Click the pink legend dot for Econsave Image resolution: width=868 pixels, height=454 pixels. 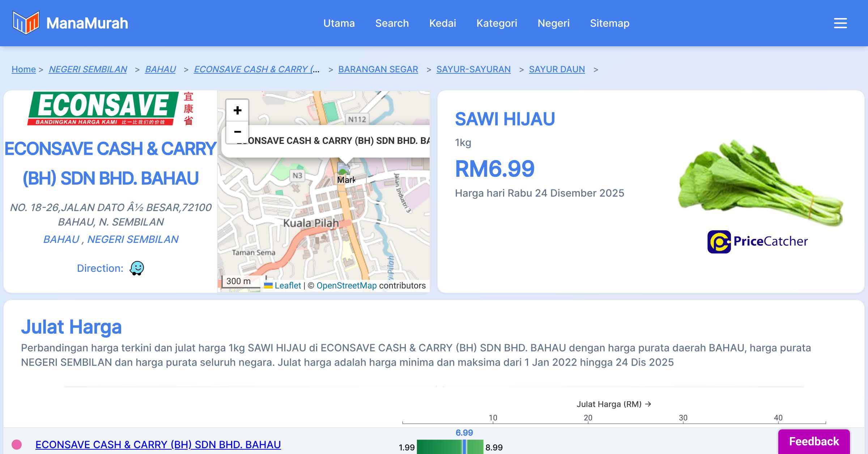coord(17,445)
